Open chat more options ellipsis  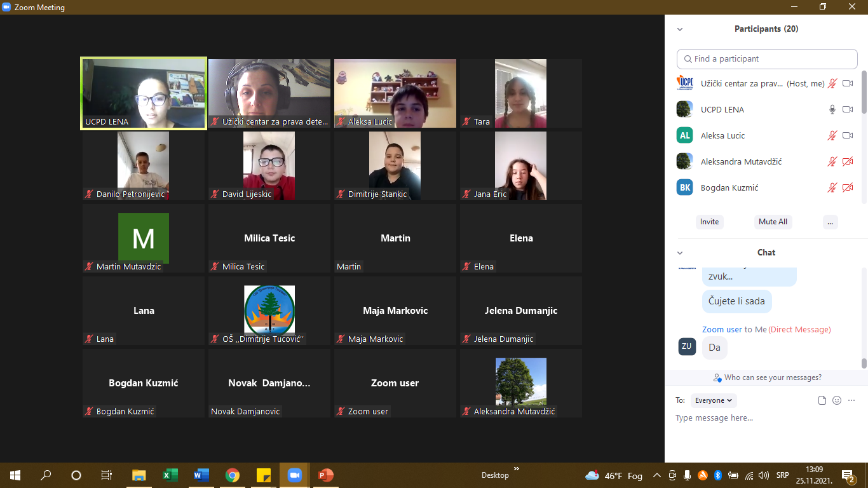852,400
